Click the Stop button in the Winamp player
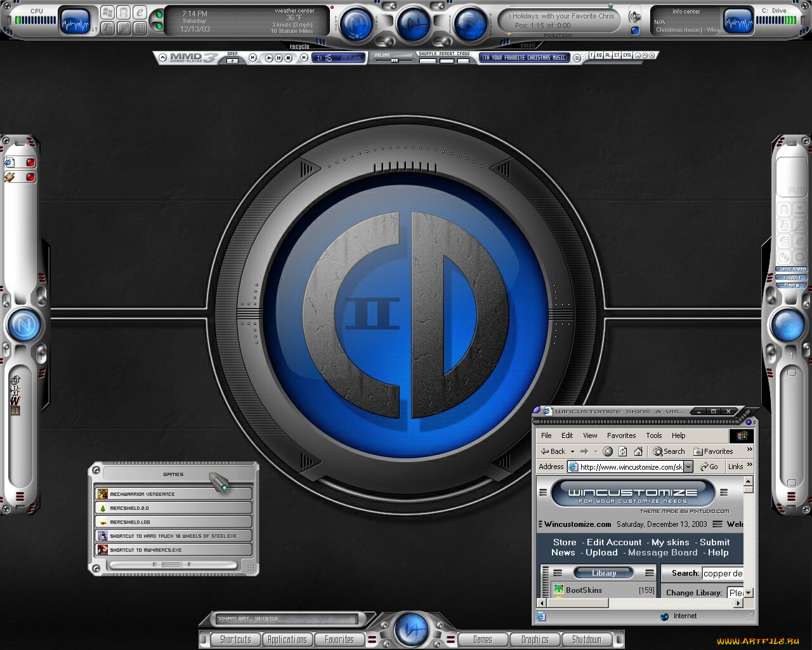 (x=289, y=58)
